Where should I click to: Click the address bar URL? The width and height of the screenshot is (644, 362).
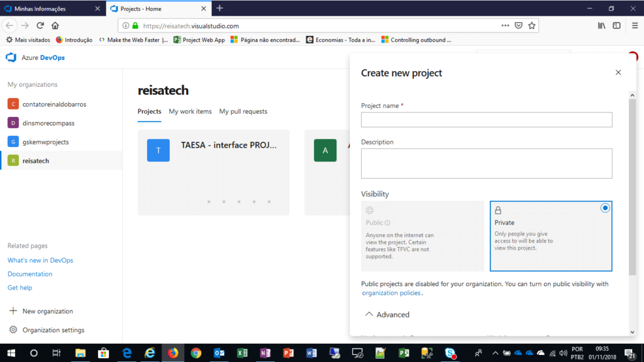click(x=191, y=26)
